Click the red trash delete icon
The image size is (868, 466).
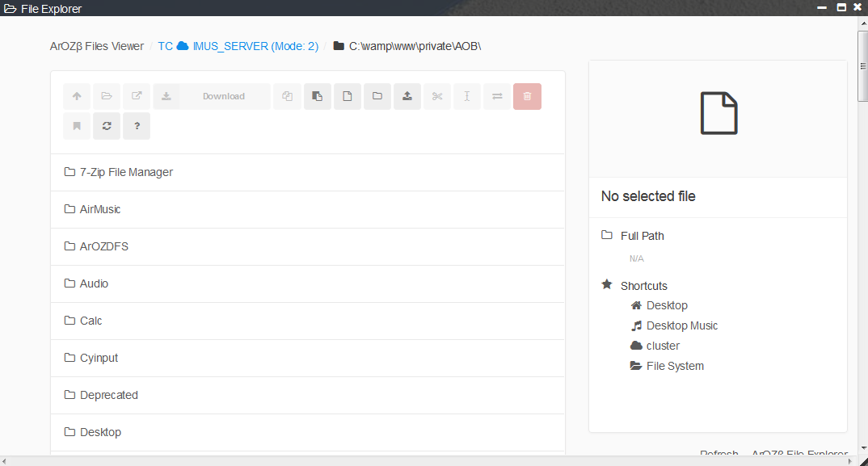(x=527, y=97)
